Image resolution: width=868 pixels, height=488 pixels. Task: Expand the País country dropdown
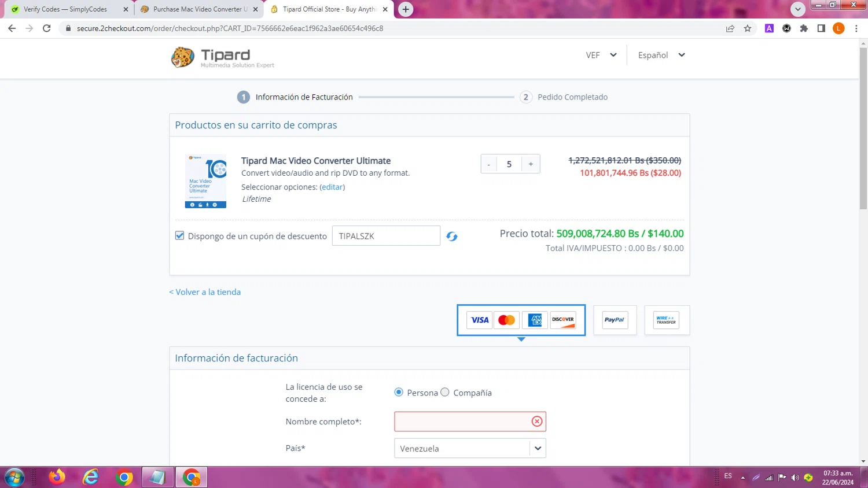pyautogui.click(x=470, y=448)
